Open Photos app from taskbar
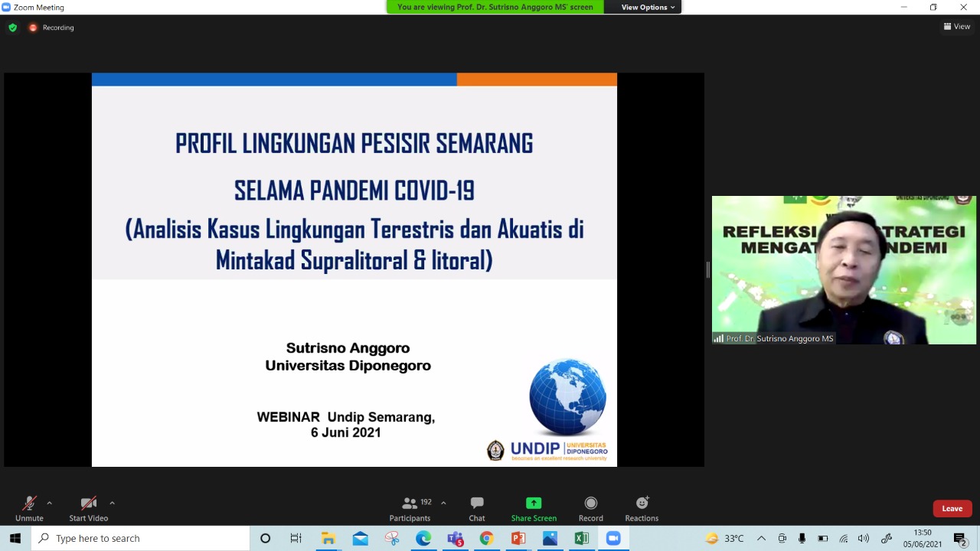The width and height of the screenshot is (980, 551). point(550,538)
